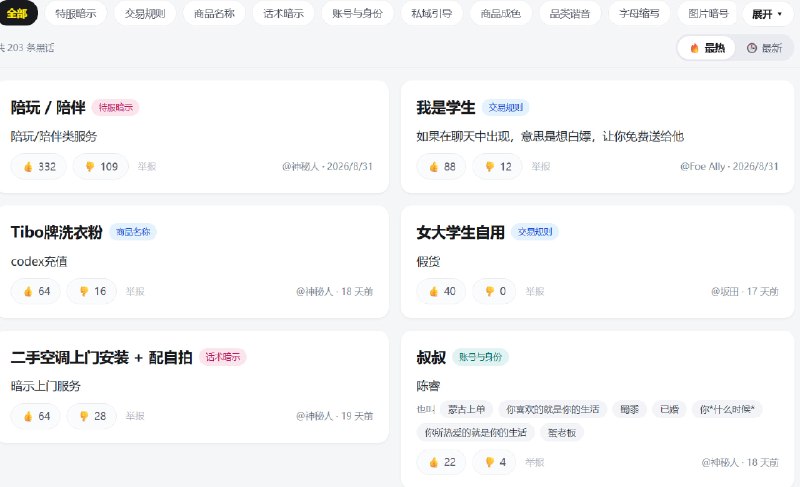Upvote the Tibo牌洗衣粉 entry
The height and width of the screenshot is (487, 800).
click(x=36, y=291)
